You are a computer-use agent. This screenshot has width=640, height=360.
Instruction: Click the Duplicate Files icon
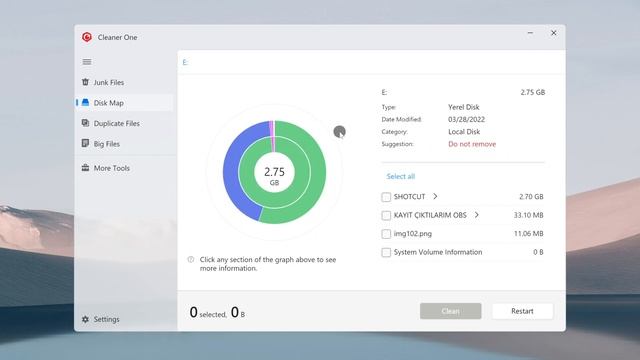tap(85, 123)
